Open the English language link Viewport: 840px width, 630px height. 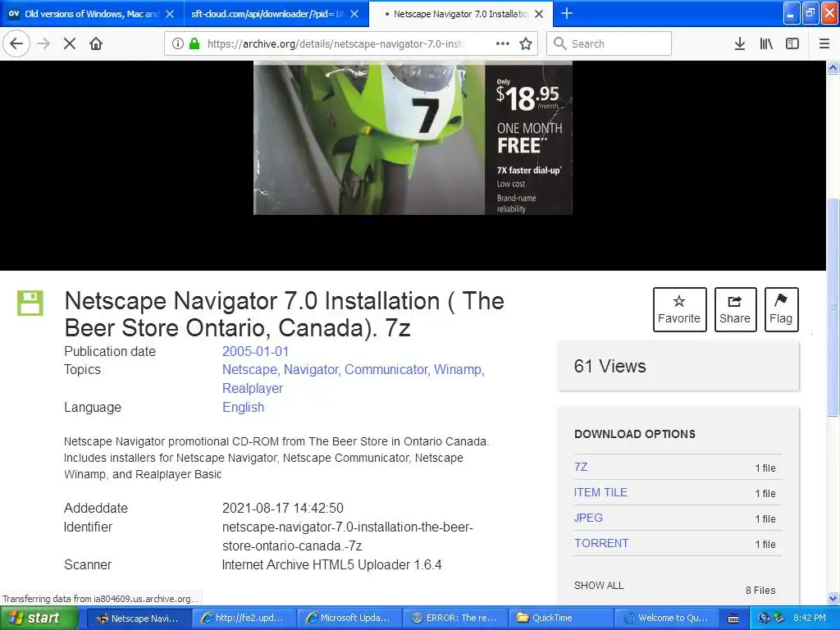click(243, 407)
